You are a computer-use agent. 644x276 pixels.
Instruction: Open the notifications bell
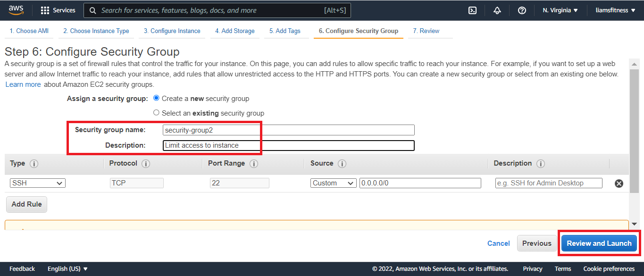click(x=497, y=10)
